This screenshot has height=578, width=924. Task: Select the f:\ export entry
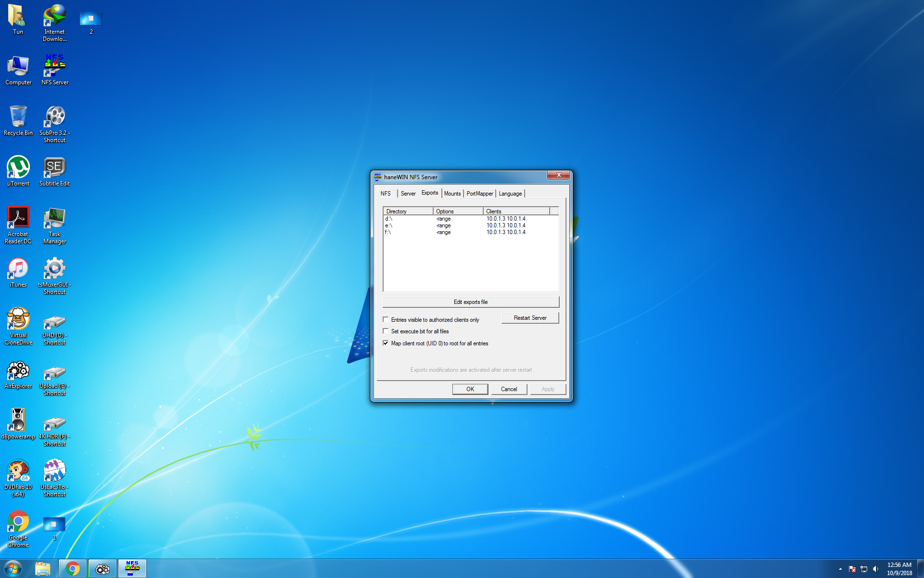[x=471, y=232]
